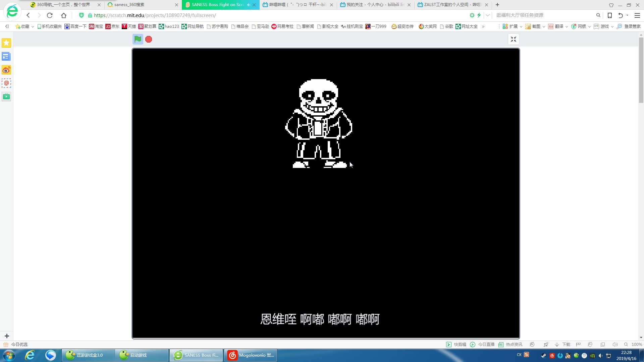This screenshot has width=644, height=362.
Task: Toggle browser sound via speaker status icon
Action: click(615, 345)
